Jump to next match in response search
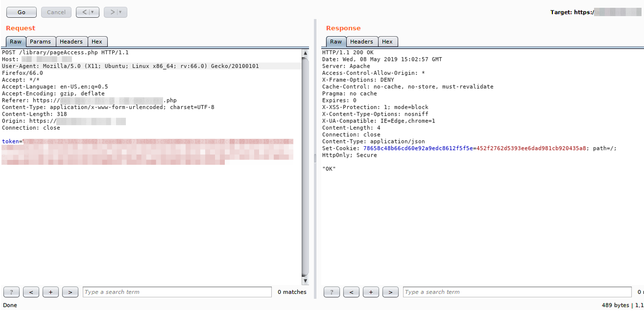This screenshot has width=644, height=311. coord(390,292)
